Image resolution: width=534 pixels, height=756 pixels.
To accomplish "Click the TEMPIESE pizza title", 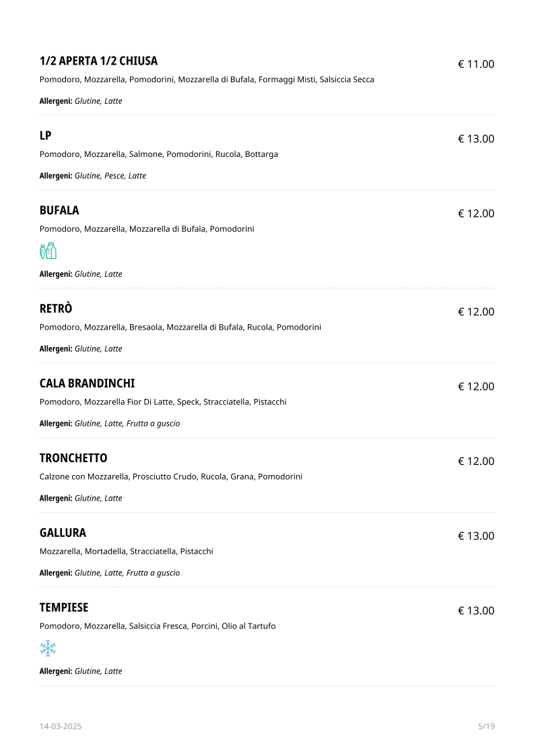I will click(64, 608).
